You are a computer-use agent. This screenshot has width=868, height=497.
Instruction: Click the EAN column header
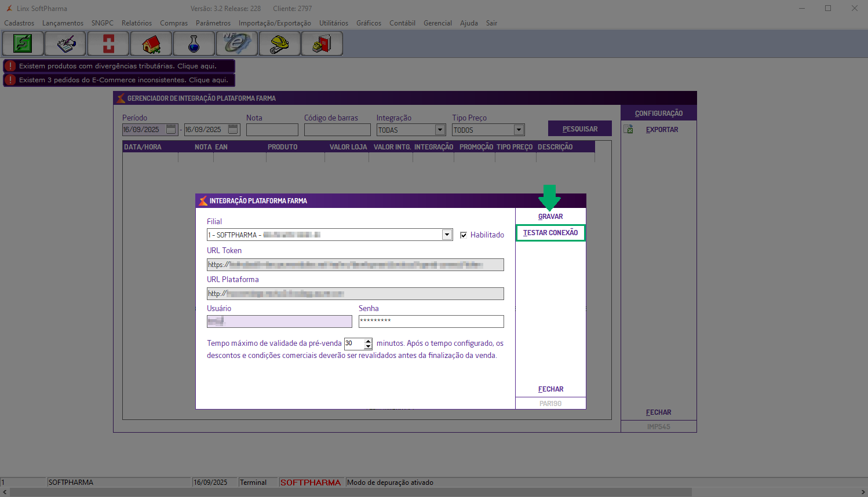[240, 147]
